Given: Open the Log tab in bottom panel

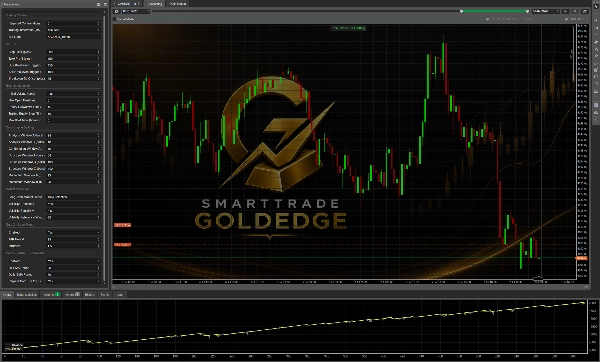Looking at the screenshot, I should coord(120,294).
